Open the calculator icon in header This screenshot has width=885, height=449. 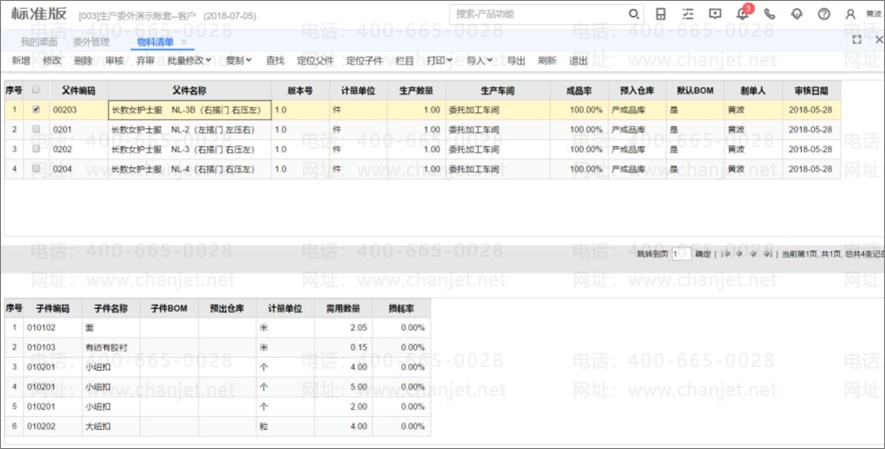[660, 14]
